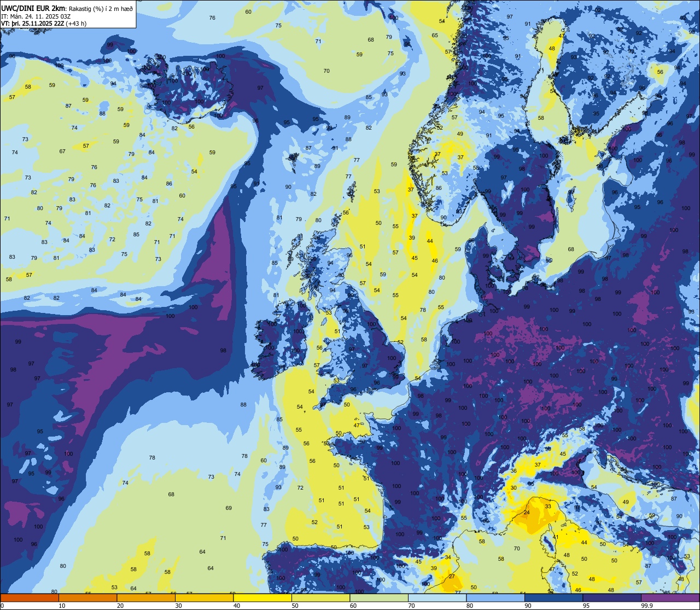Pick the 60–70% light green legend swatch
This screenshot has width=700, height=610.
coord(379,597)
